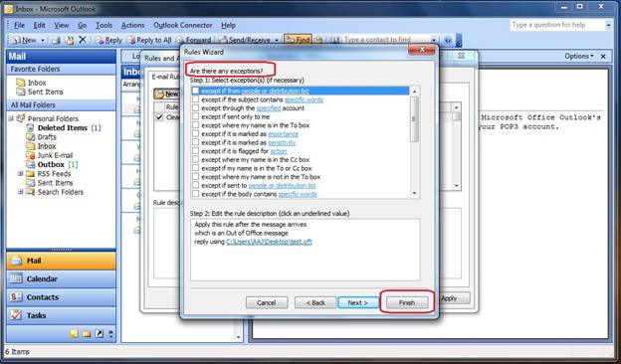
Task: Click the Reply to All toolbar button
Action: pyautogui.click(x=149, y=40)
